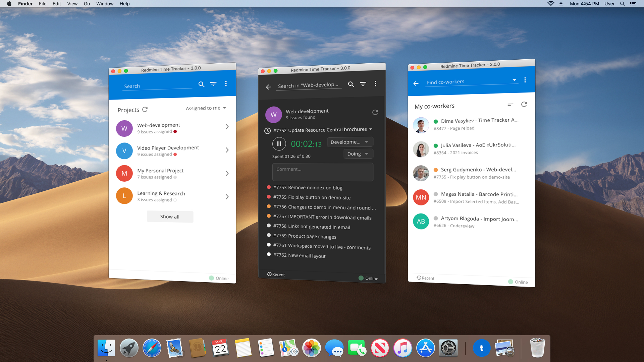Open the Window menu
644x362 pixels.
coord(105,4)
